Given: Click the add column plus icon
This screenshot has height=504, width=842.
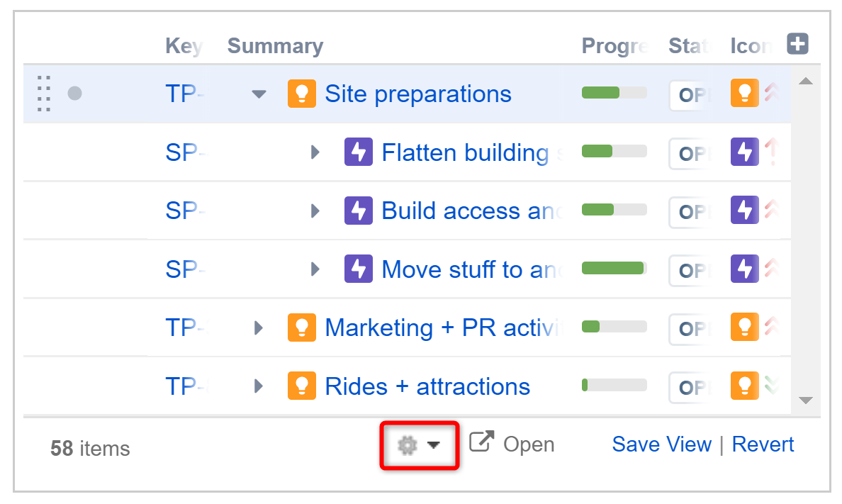Looking at the screenshot, I should (797, 43).
